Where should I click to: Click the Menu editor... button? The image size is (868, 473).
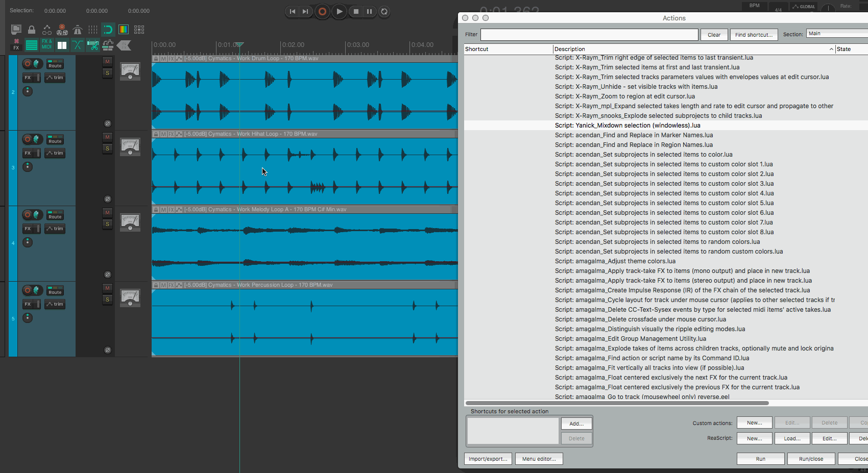(539, 459)
